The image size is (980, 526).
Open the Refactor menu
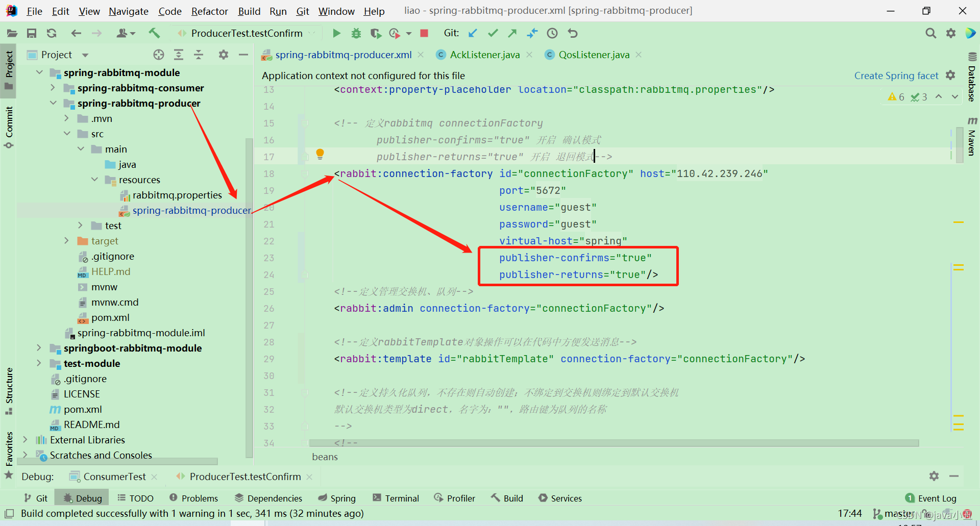(x=209, y=11)
